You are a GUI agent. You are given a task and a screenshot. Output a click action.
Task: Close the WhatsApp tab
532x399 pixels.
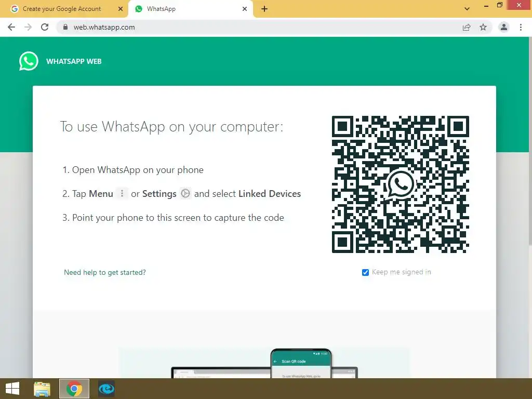[x=245, y=9]
